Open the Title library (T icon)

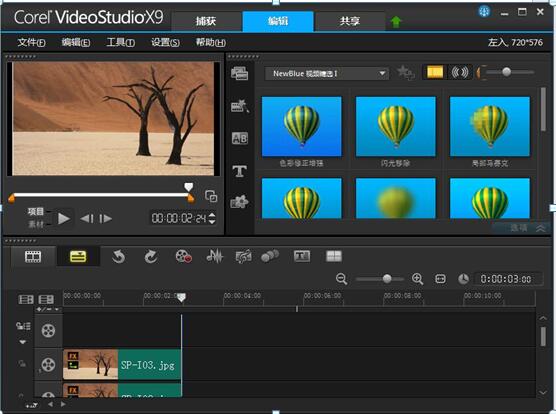(x=240, y=172)
